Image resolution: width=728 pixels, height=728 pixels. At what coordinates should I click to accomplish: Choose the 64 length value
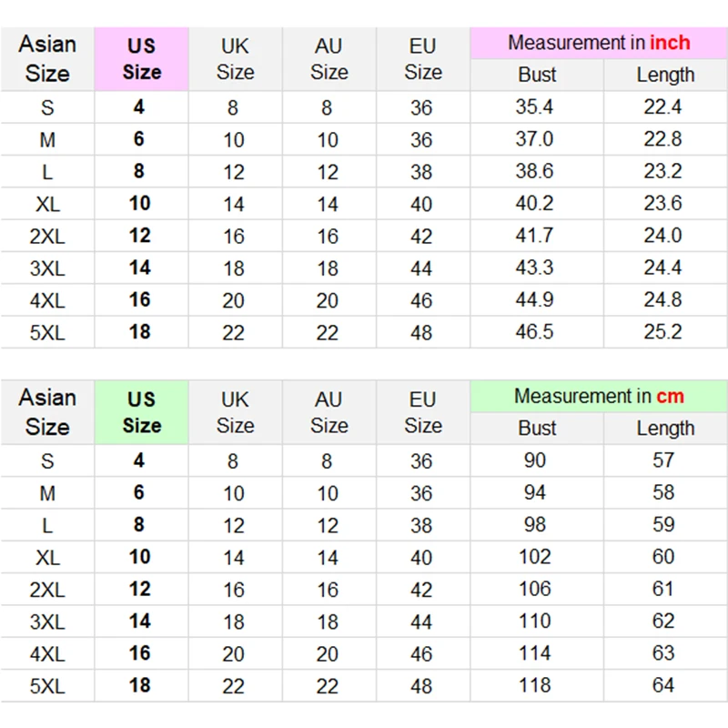click(x=663, y=684)
